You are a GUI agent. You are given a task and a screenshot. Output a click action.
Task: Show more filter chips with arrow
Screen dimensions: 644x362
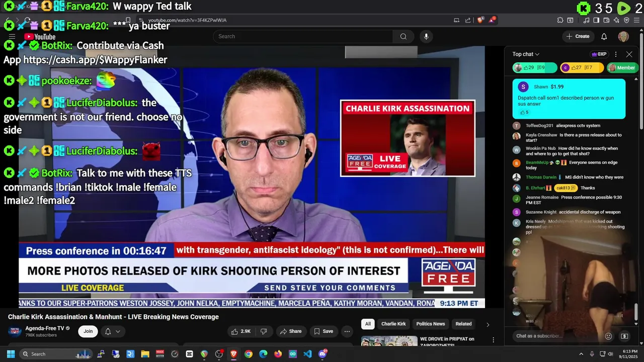coord(487,324)
